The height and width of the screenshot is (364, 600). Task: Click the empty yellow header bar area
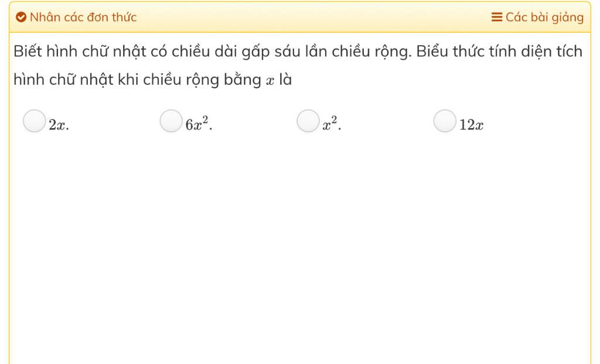[x=314, y=17]
